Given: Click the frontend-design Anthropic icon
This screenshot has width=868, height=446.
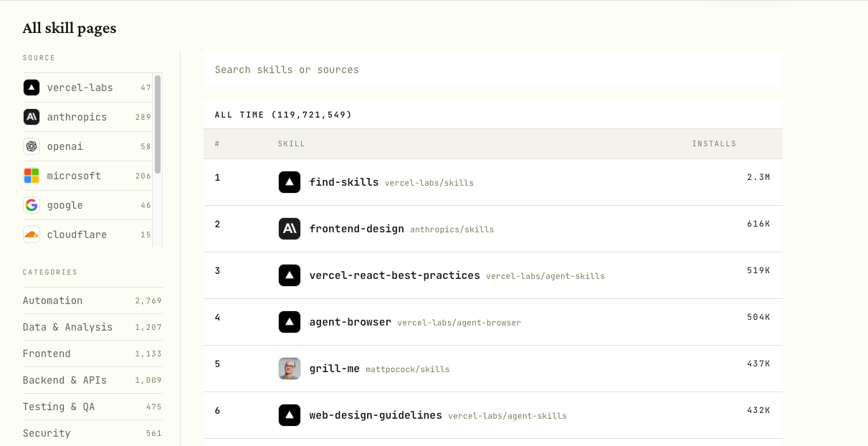Looking at the screenshot, I should (x=290, y=229).
